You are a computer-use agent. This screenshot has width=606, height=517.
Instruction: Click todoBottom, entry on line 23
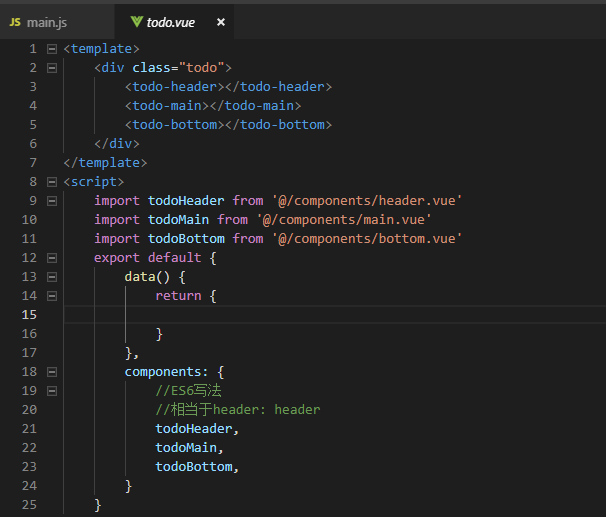(x=197, y=467)
